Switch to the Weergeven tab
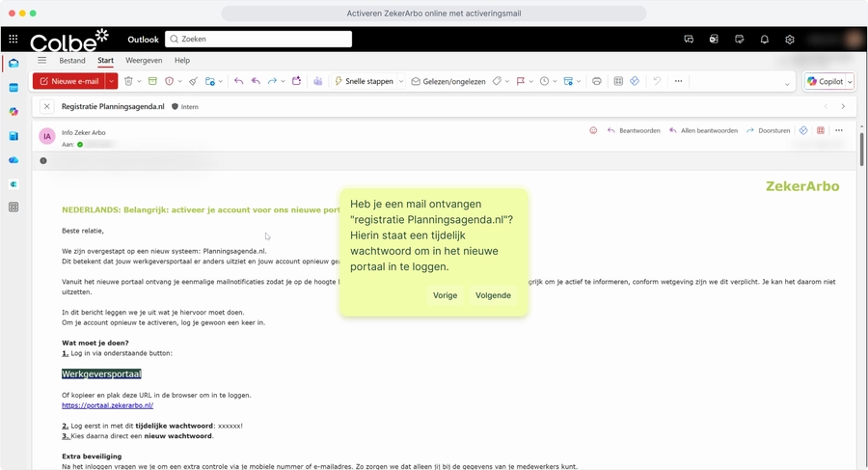The height and width of the screenshot is (470, 868). (x=144, y=61)
